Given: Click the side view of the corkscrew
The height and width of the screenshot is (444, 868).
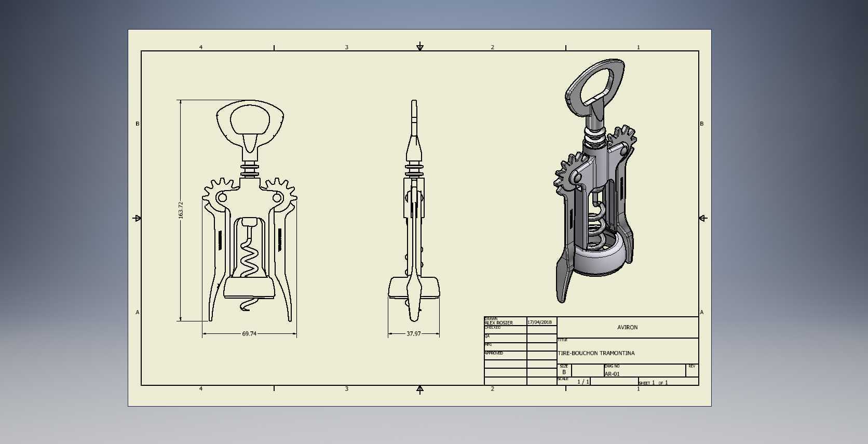Looking at the screenshot, I should pyautogui.click(x=414, y=211).
